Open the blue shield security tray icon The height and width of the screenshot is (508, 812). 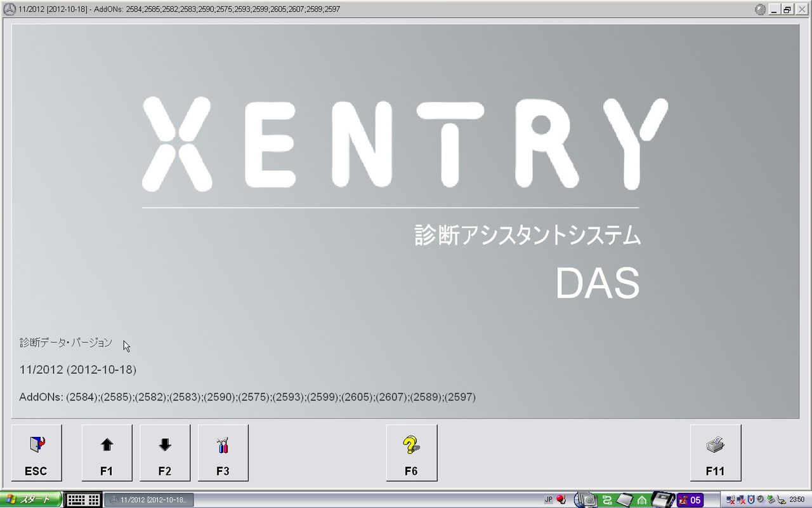750,500
